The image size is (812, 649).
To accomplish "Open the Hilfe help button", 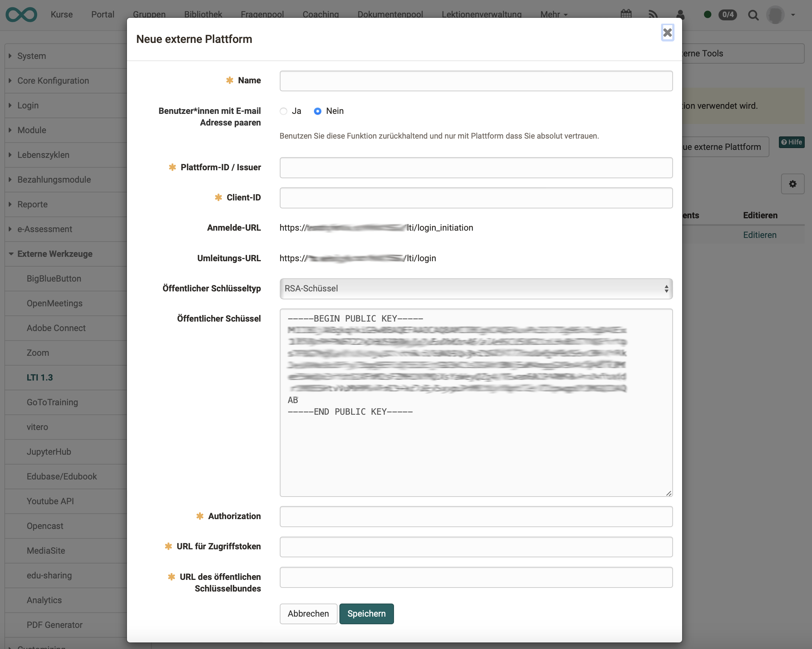I will click(791, 142).
